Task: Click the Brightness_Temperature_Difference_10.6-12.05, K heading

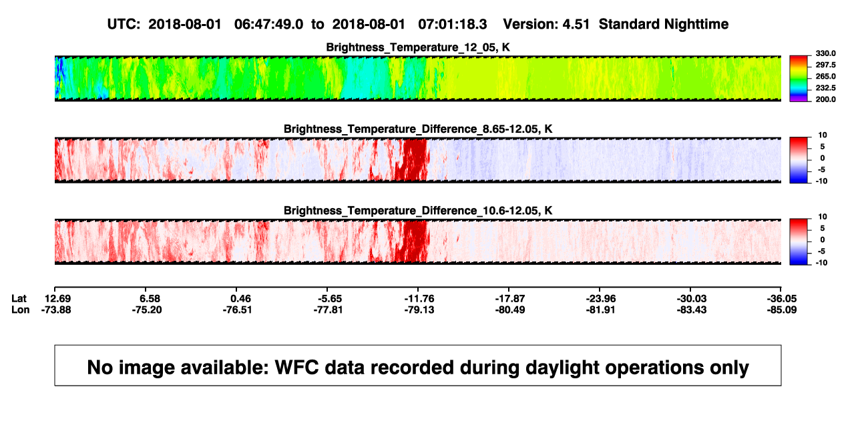Action: click(418, 211)
